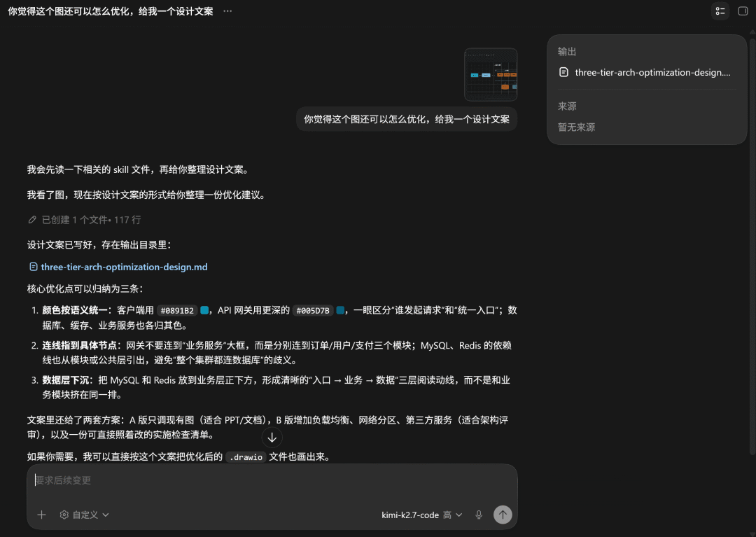Toggle the outputs list panel icon
Screen dimensions: 756x537
tap(720, 11)
